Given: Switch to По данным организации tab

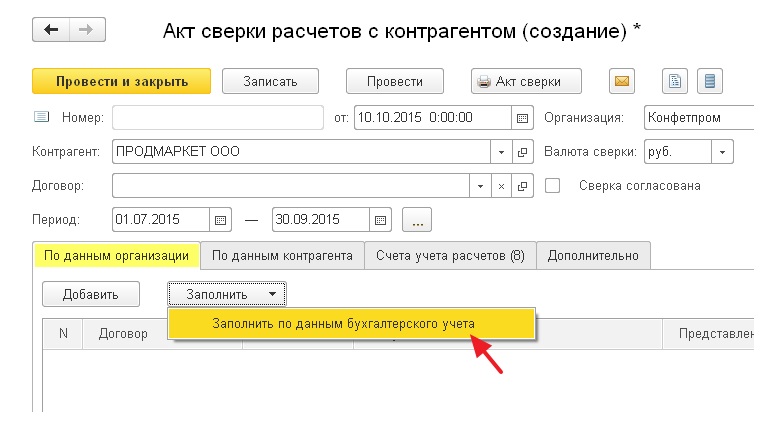Looking at the screenshot, I should 117,256.
